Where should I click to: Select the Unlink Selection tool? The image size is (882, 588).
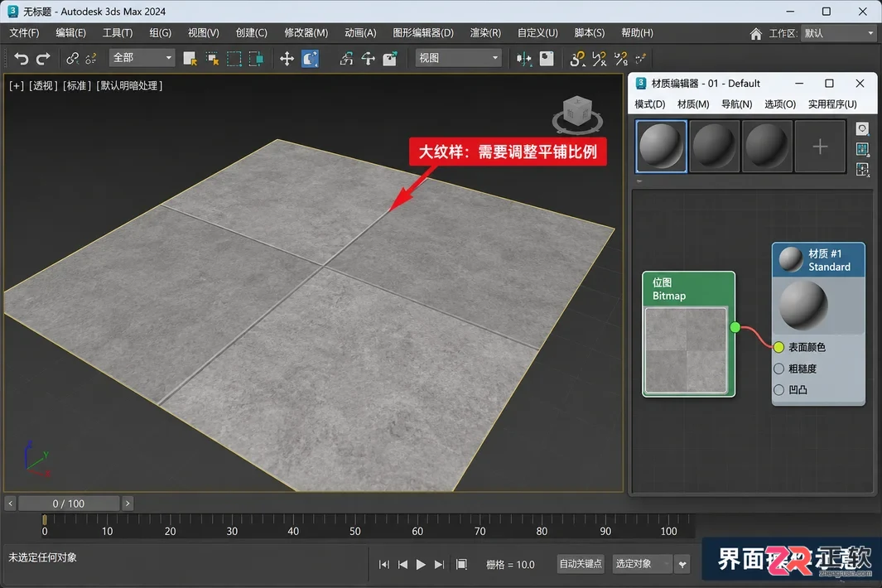pos(90,59)
